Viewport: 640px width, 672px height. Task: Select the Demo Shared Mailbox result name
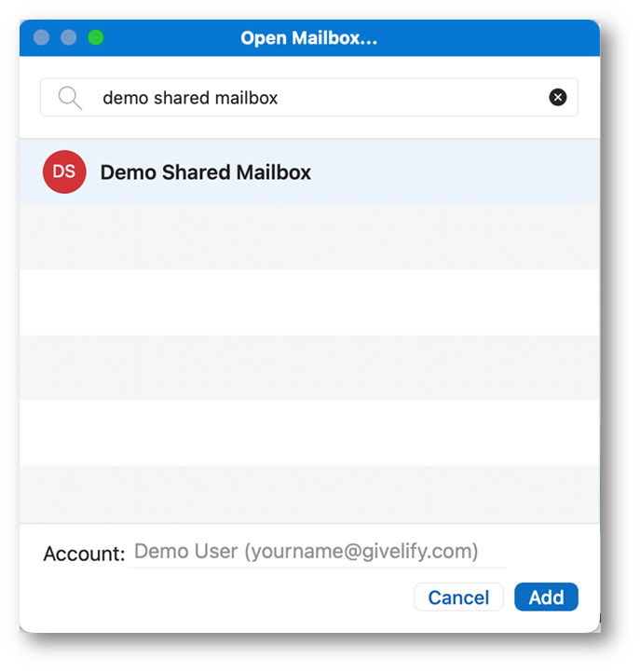pos(206,172)
